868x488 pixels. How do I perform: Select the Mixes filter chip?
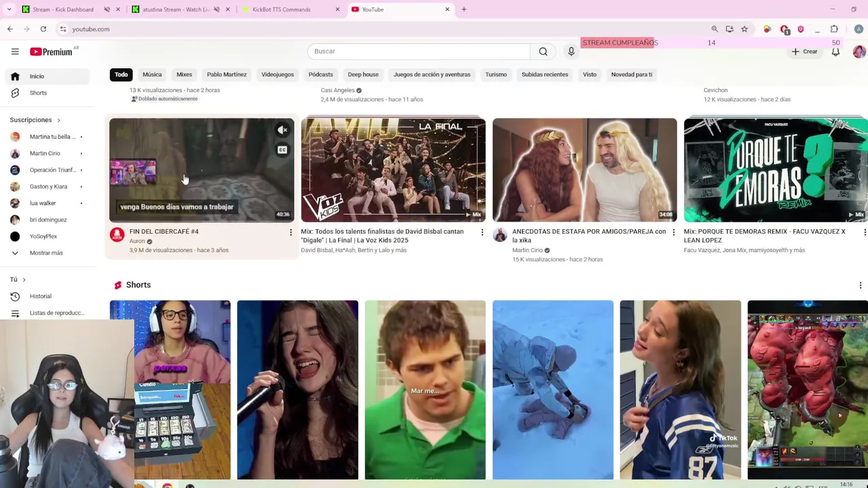[x=184, y=75]
